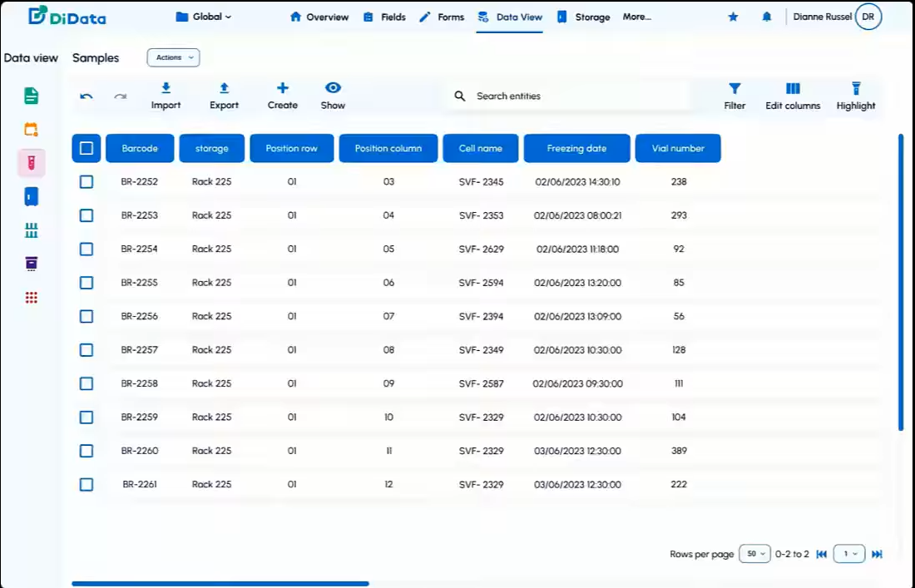Click the Export upload icon
Viewport: 915px width, 588px height.
[224, 88]
